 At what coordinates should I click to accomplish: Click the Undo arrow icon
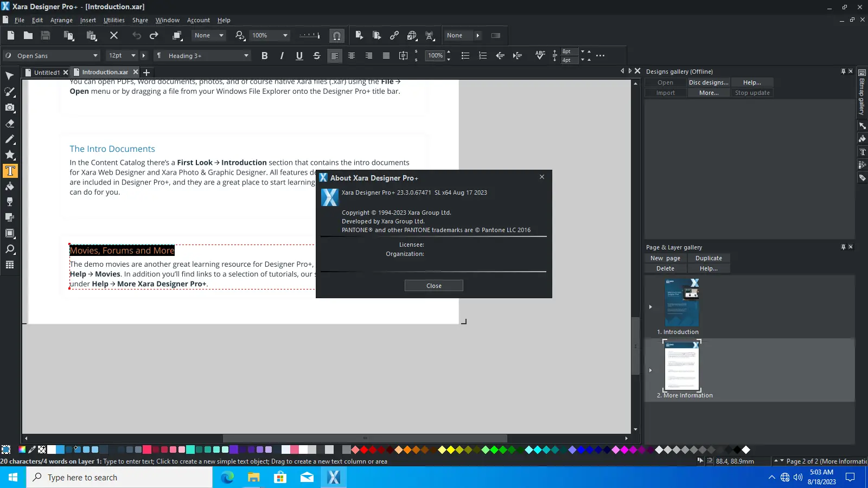137,35
